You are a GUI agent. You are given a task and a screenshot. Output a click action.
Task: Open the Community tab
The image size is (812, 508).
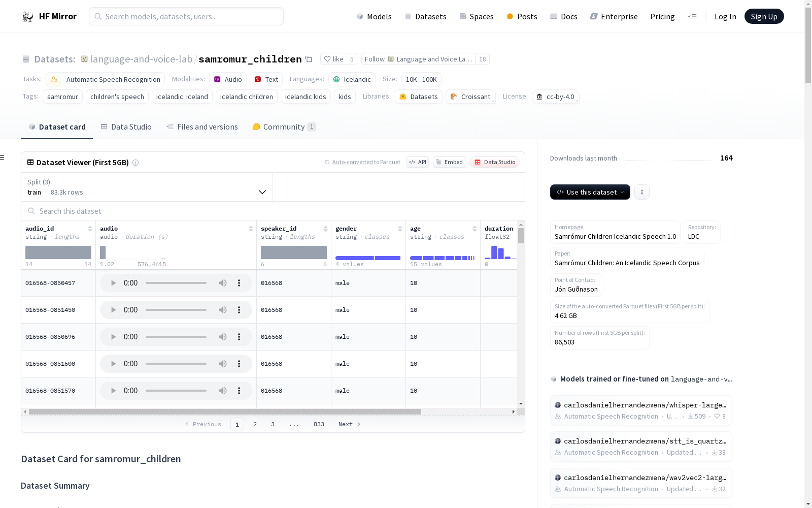[284, 127]
